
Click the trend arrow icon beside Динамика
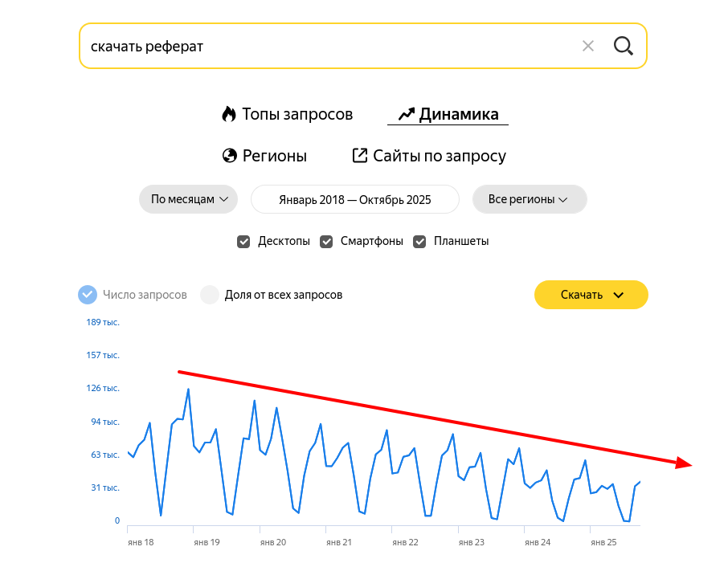click(x=406, y=114)
